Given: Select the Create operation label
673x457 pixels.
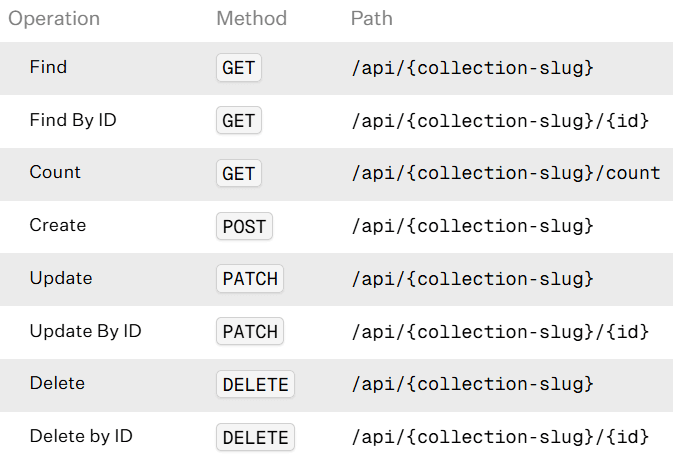Looking at the screenshot, I should (58, 225).
